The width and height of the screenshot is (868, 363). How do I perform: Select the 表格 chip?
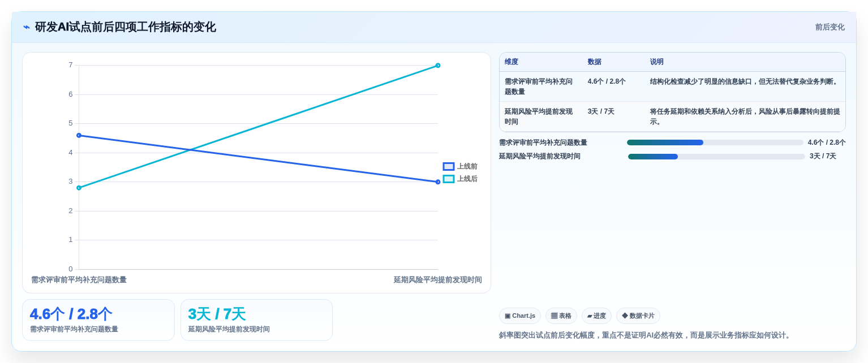pos(561,316)
